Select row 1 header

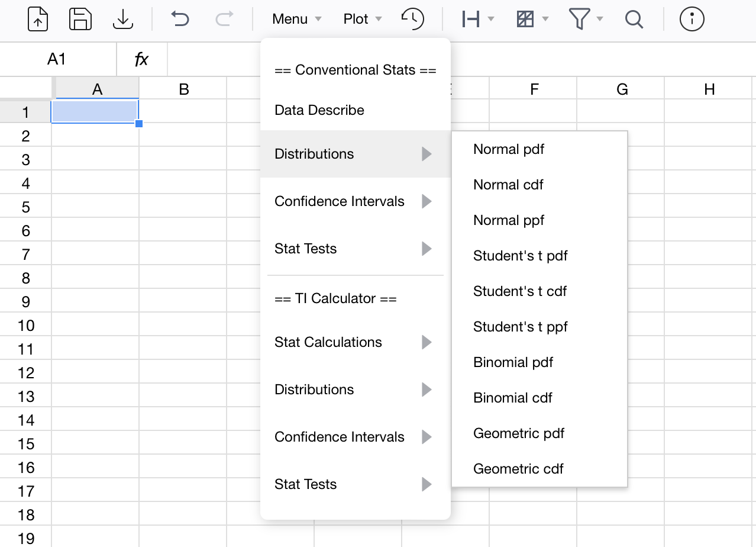(25, 111)
